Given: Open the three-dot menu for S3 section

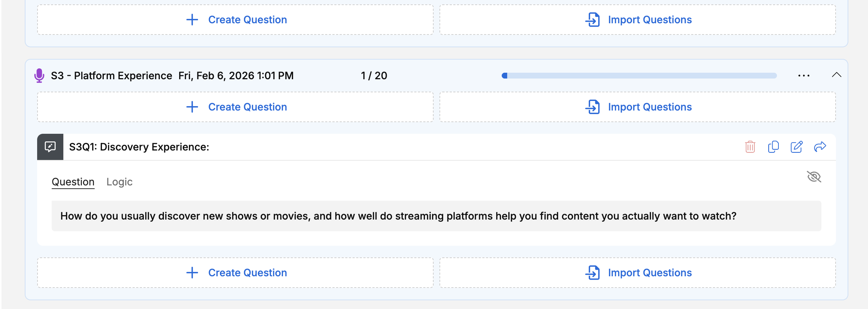Looking at the screenshot, I should tap(804, 76).
